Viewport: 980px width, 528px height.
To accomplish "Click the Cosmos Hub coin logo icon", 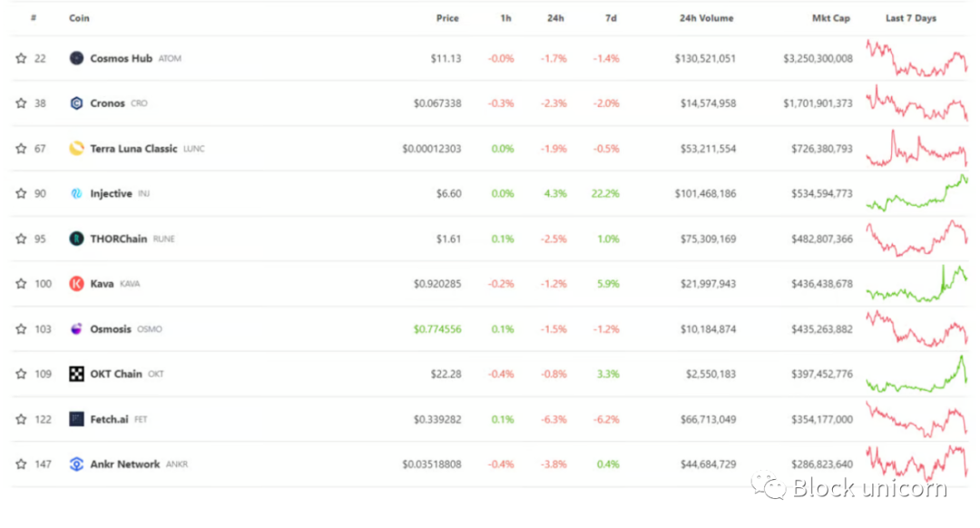I will coord(76,58).
